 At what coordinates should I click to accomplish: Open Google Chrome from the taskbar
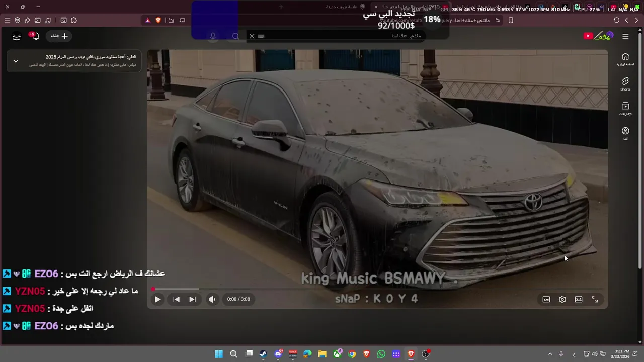[352, 354]
